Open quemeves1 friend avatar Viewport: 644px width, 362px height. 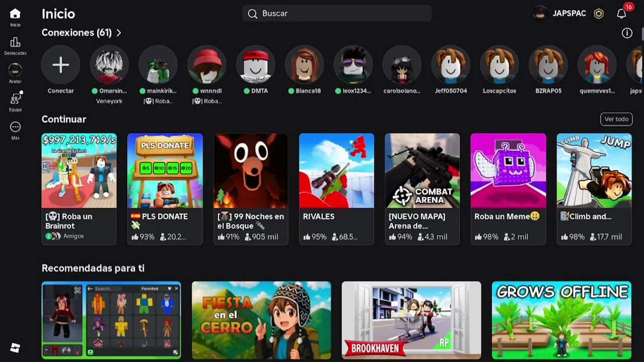pos(597,65)
